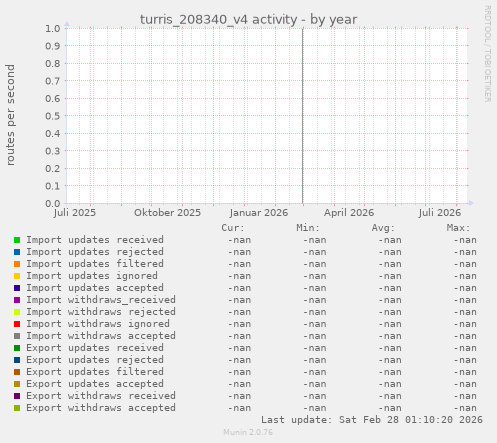Screen dimensions: 497x443
Task: Select the 'Import withdraws_received' legend label
Action: tap(101, 300)
